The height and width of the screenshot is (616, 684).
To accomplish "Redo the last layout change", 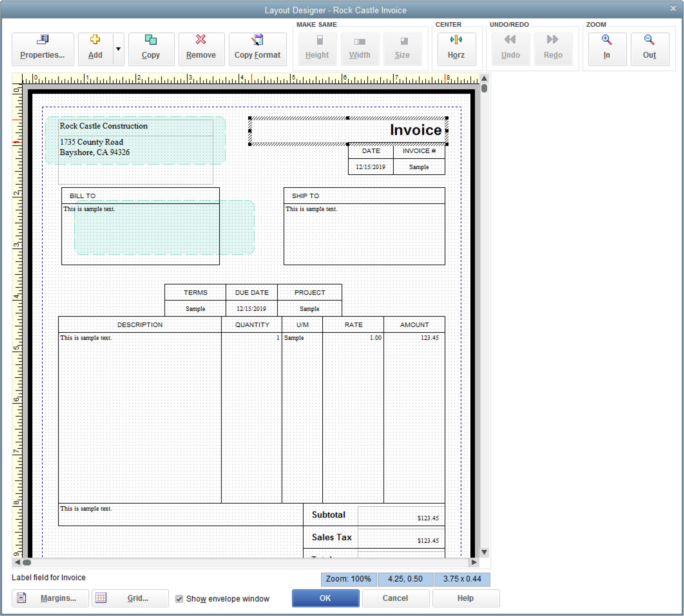I will (553, 49).
